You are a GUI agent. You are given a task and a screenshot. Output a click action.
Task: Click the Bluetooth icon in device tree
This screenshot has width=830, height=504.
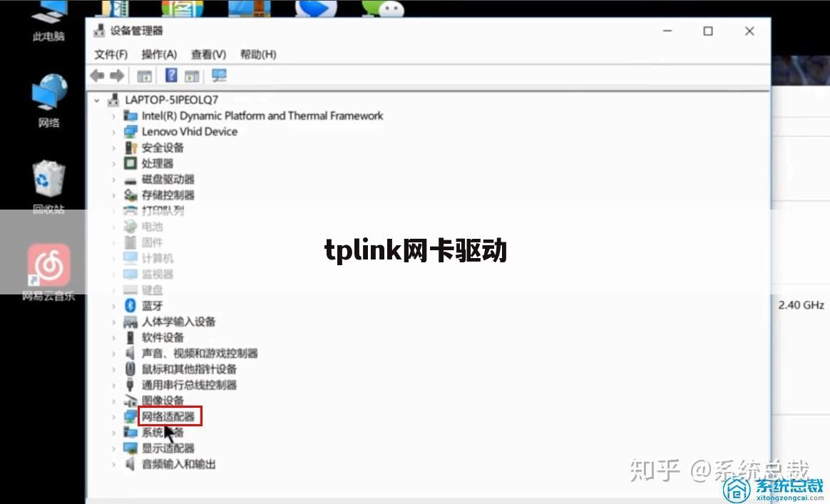[130, 306]
